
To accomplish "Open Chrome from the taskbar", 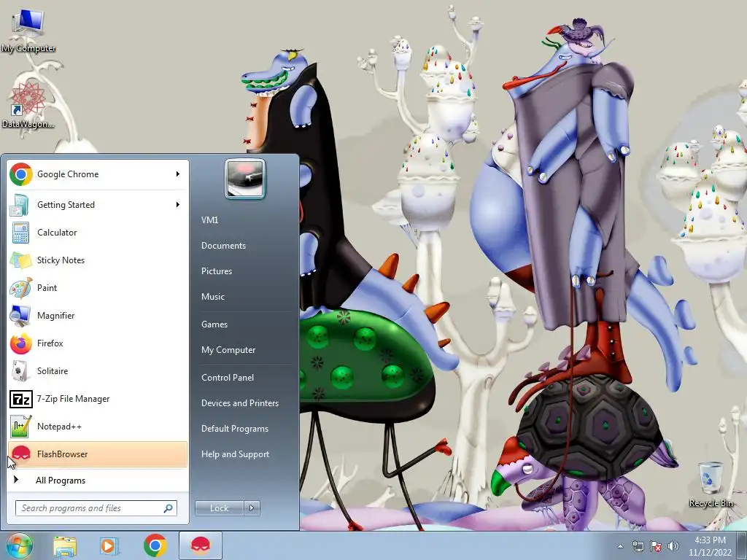I will 155,546.
